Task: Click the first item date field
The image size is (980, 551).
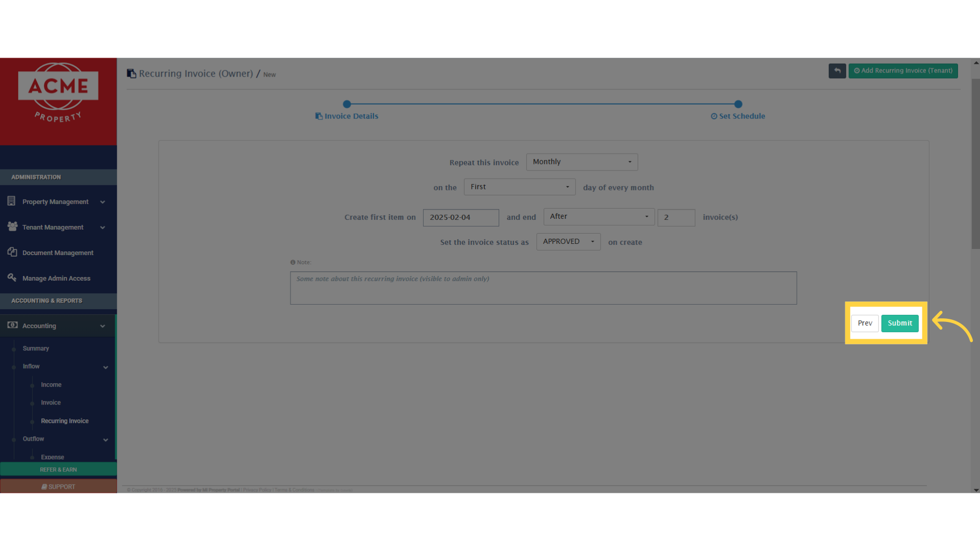Action: [x=460, y=218]
